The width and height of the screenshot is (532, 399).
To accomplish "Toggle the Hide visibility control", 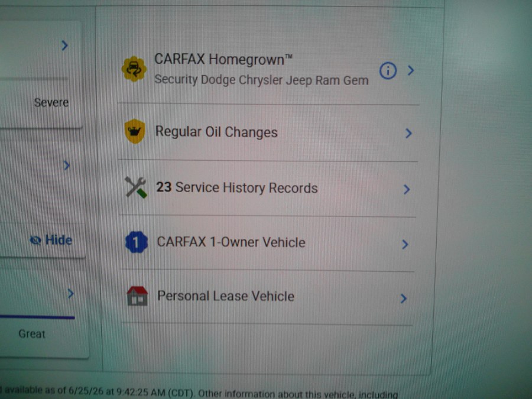I will click(51, 240).
